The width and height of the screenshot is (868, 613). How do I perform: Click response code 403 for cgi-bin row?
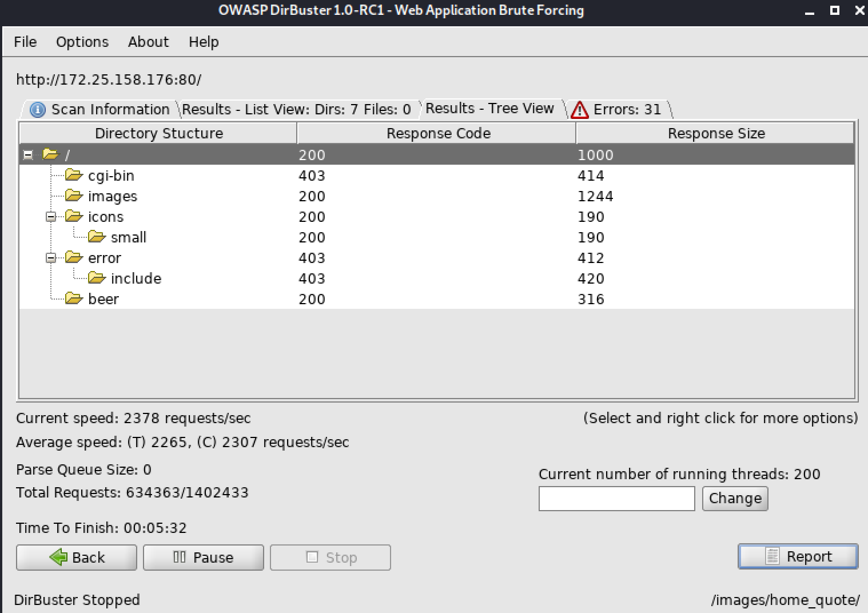312,176
